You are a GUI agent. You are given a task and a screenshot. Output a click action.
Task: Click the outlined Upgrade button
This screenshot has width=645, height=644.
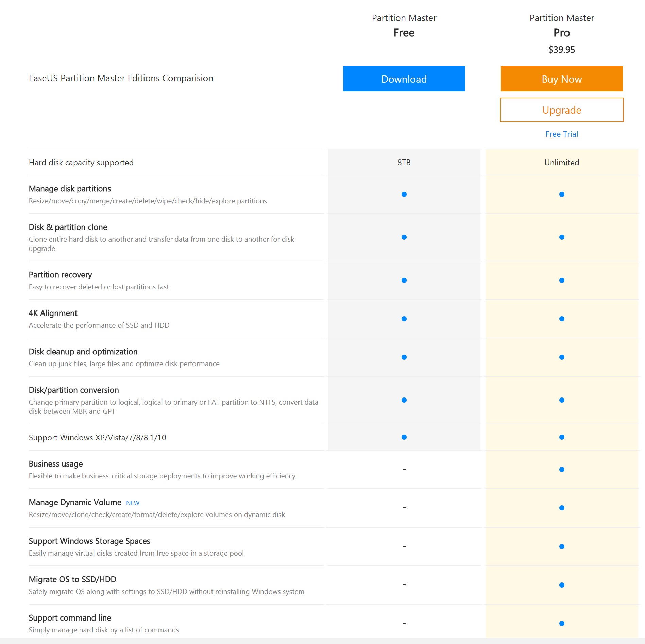pos(561,110)
